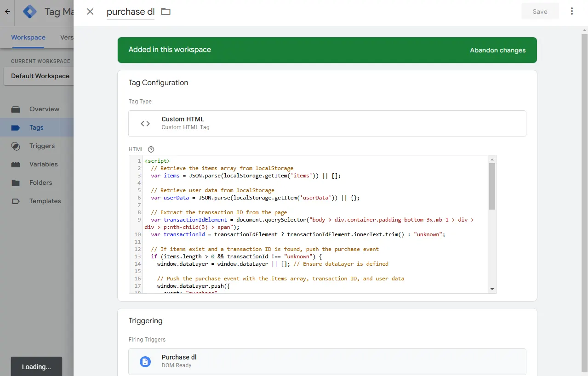Click the Google Tag Manager logo
This screenshot has height=376, width=588.
pyautogui.click(x=30, y=11)
